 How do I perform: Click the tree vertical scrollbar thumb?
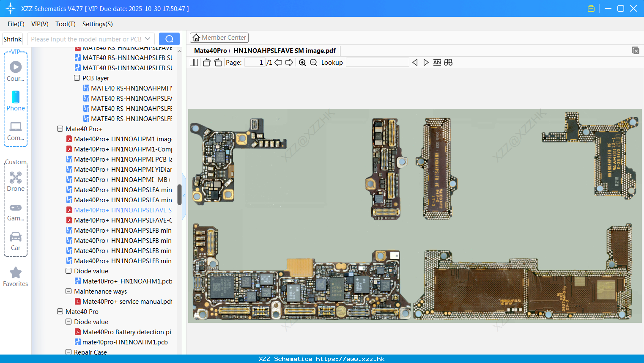pos(179,195)
